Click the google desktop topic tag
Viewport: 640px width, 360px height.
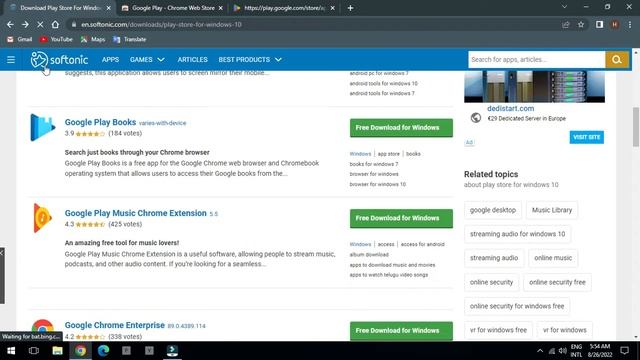pos(493,210)
